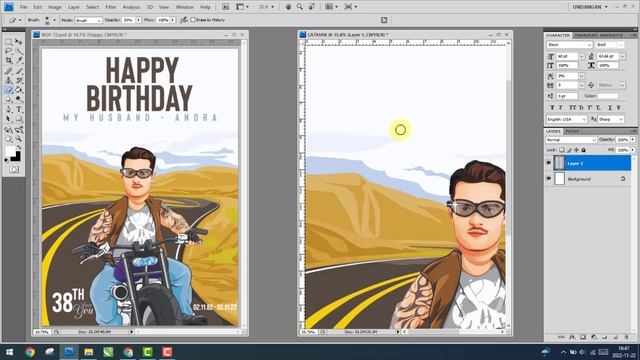Viewport: 640px width, 360px height.
Task: Select the Crop tool
Action: (9, 61)
